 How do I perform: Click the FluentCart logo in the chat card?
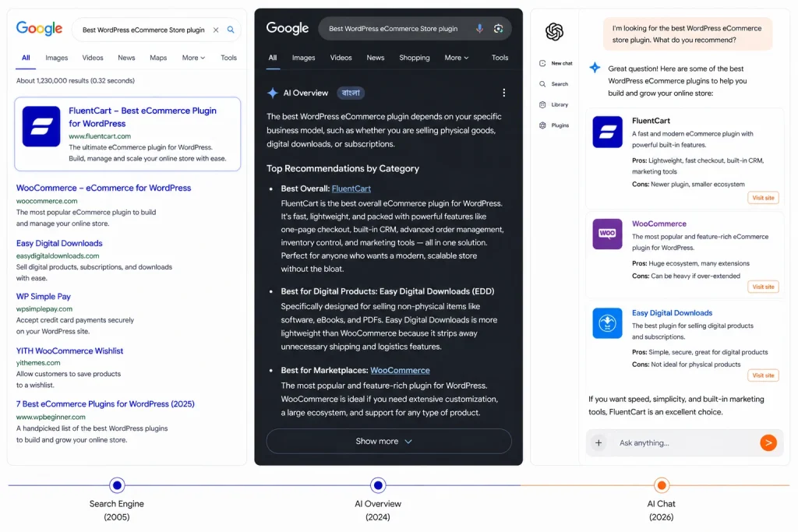pyautogui.click(x=607, y=132)
